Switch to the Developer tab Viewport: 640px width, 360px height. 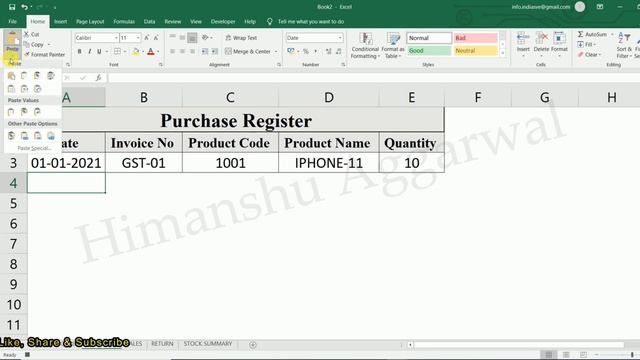[223, 22]
